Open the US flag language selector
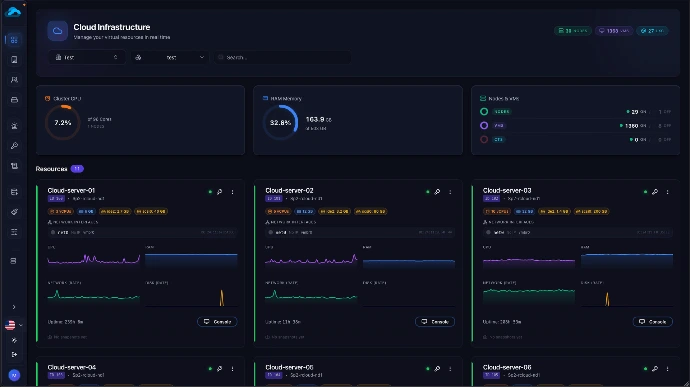Screen dimensions: 690x387 point(14,325)
